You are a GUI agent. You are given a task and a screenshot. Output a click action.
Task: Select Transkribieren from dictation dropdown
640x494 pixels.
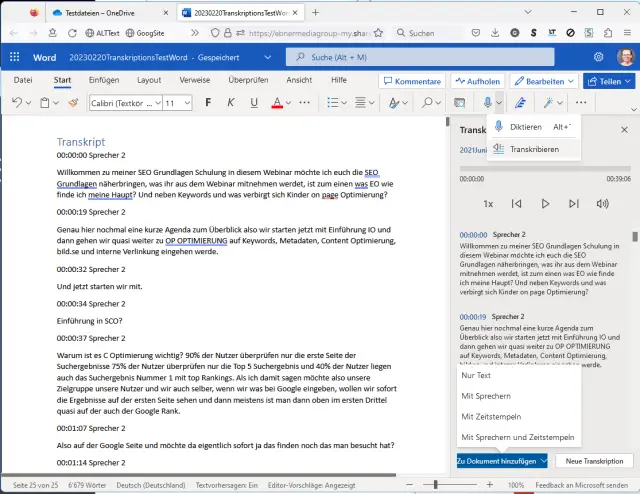click(534, 149)
